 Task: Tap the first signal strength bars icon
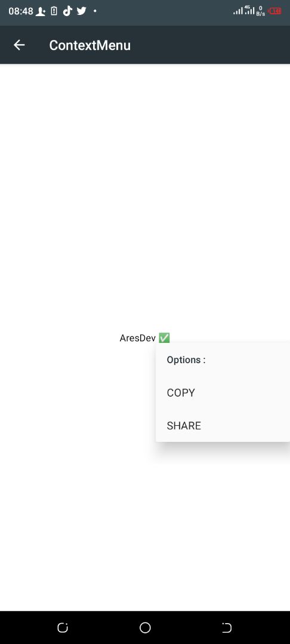[x=238, y=11]
